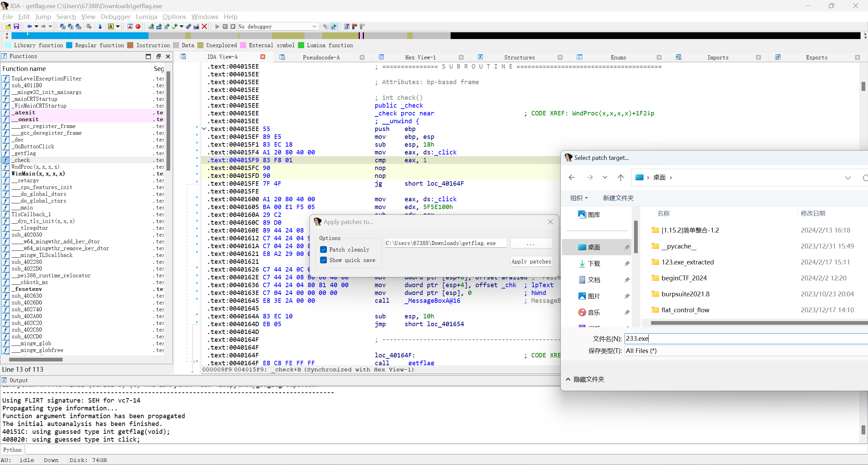Click the red X delete icon in toolbar
Image resolution: width=868 pixels, height=465 pixels.
point(204,26)
